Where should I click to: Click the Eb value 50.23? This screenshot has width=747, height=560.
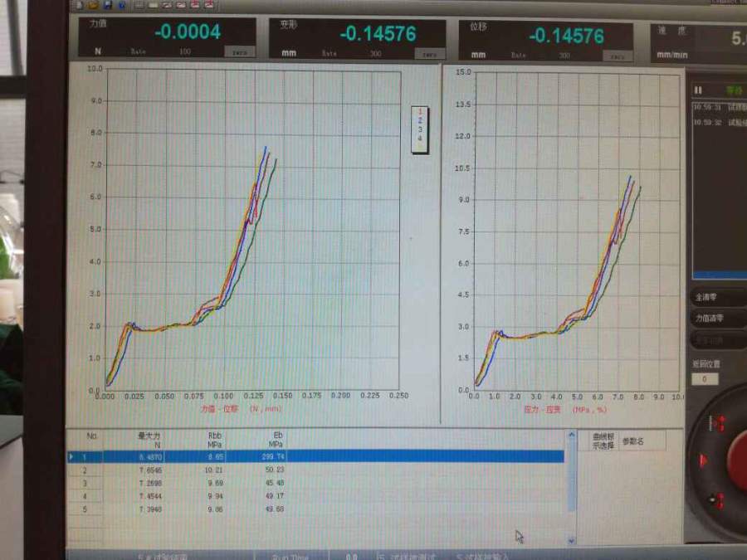(x=275, y=470)
